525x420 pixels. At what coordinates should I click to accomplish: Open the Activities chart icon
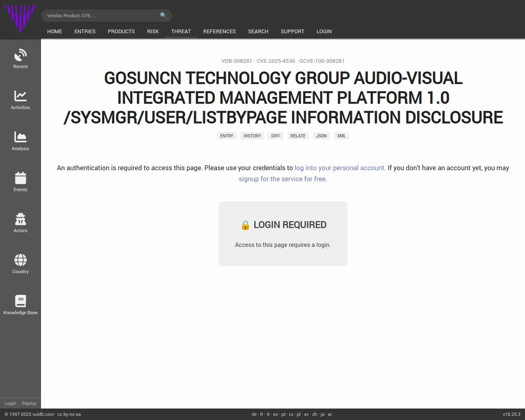21,96
